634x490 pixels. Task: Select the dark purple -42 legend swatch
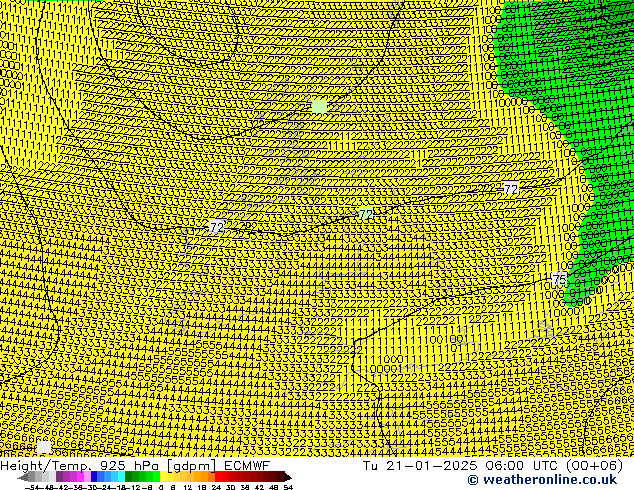pos(59,476)
